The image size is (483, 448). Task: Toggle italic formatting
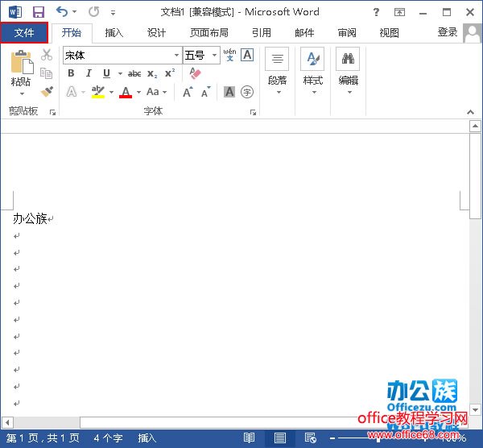coord(89,73)
